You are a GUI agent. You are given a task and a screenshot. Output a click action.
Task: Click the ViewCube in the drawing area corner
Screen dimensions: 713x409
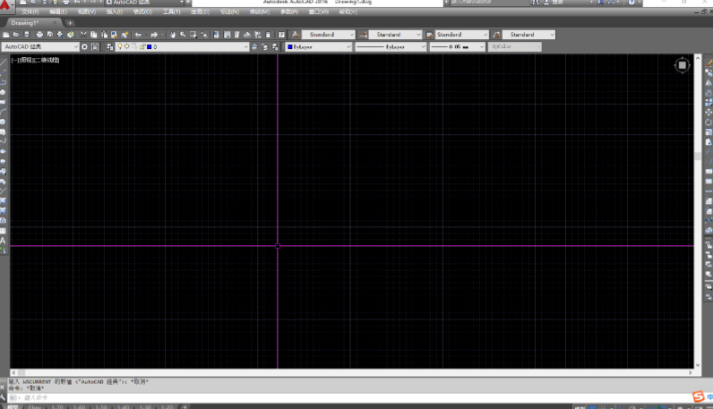coord(681,65)
